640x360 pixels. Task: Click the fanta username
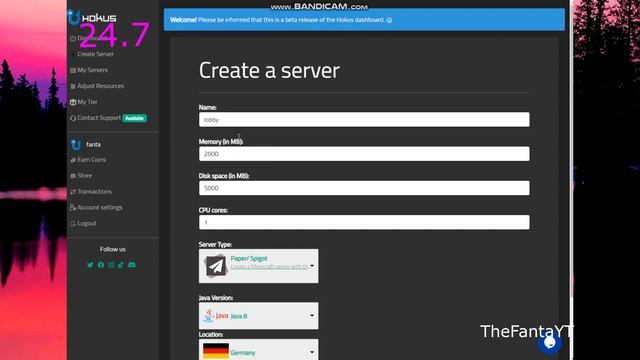point(93,144)
